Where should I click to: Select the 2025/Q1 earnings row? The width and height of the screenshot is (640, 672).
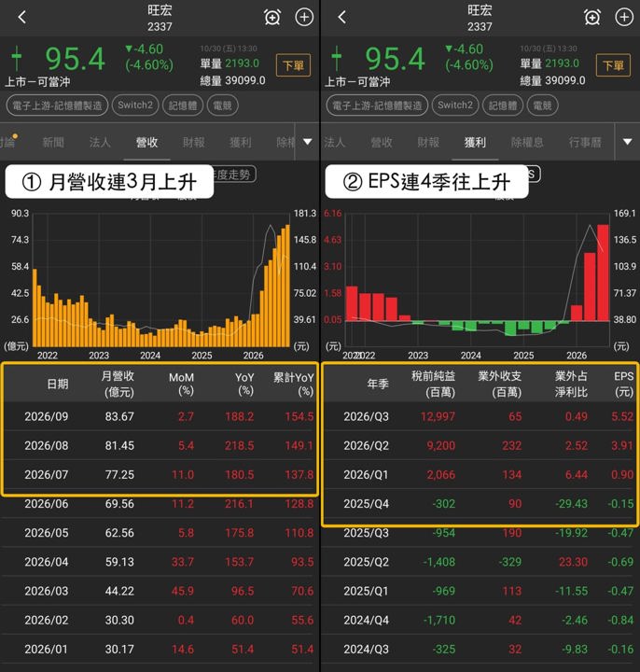(x=480, y=592)
